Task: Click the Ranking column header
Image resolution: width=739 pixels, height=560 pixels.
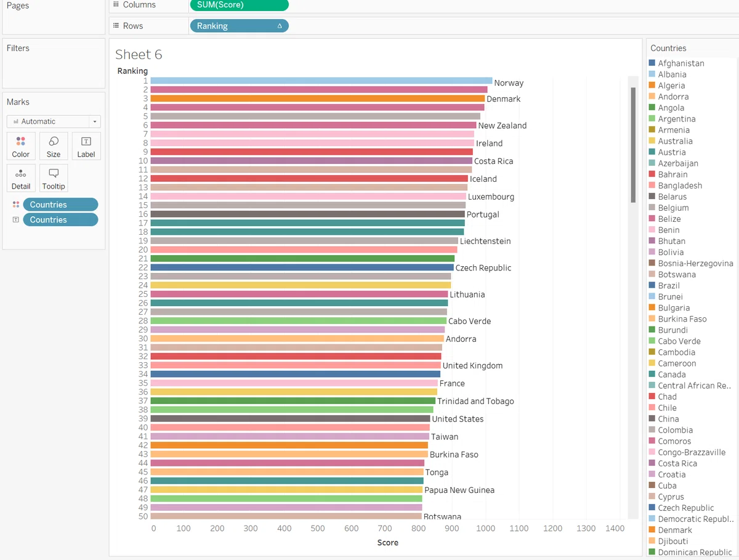Action: (x=132, y=71)
